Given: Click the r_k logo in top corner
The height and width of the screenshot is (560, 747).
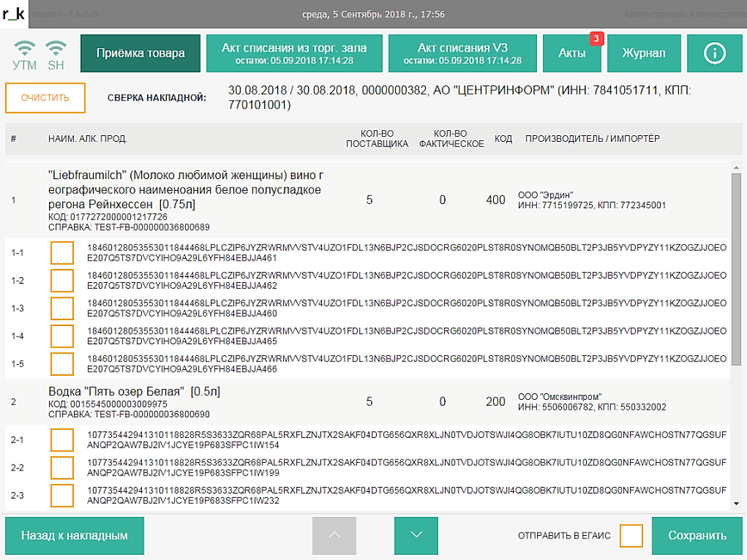Looking at the screenshot, I should point(16,14).
